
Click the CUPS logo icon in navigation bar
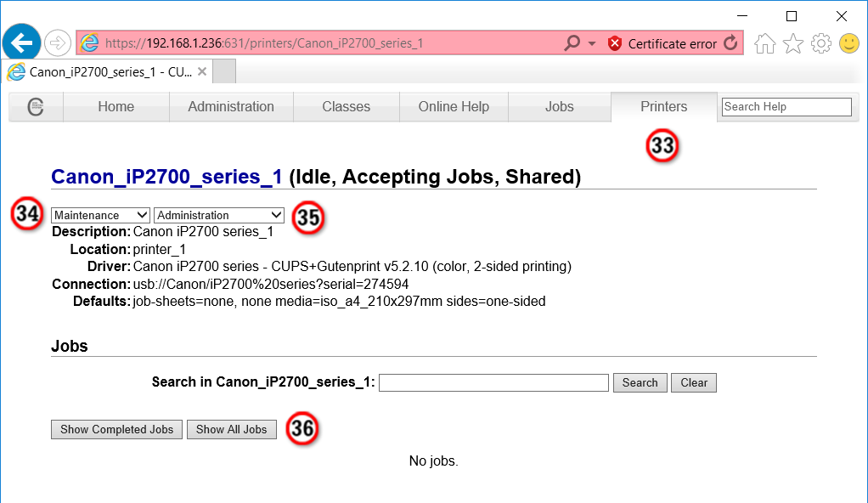pos(36,106)
